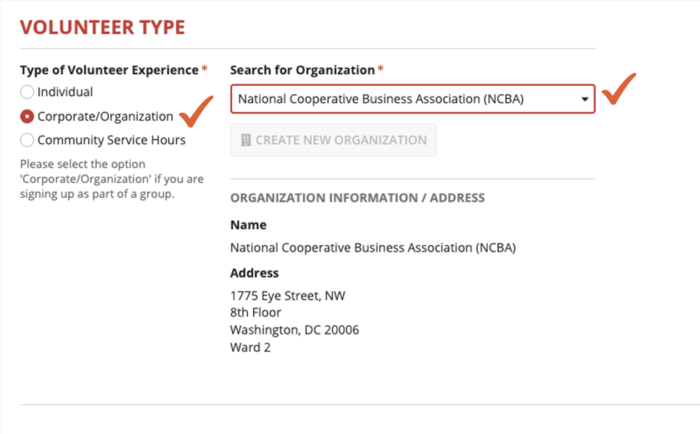Screen dimensions: 700x434
Task: Select the Corporate/Organization radio button
Action: coord(27,116)
